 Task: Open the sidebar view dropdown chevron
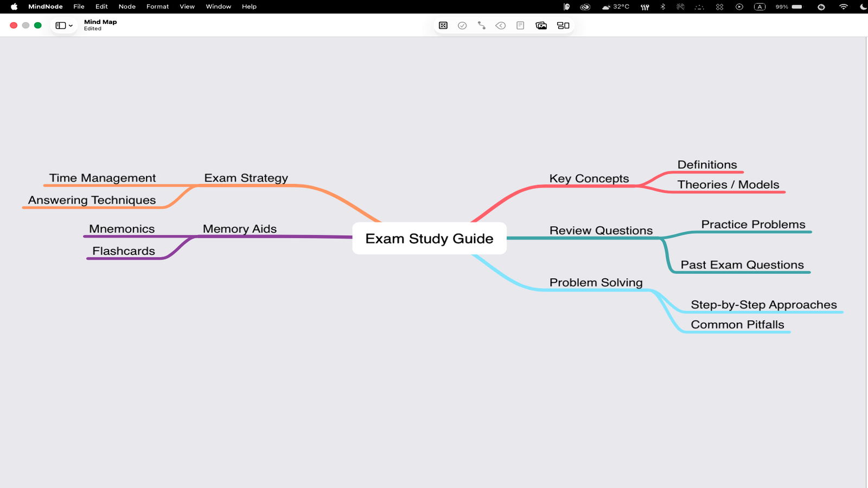coord(71,25)
